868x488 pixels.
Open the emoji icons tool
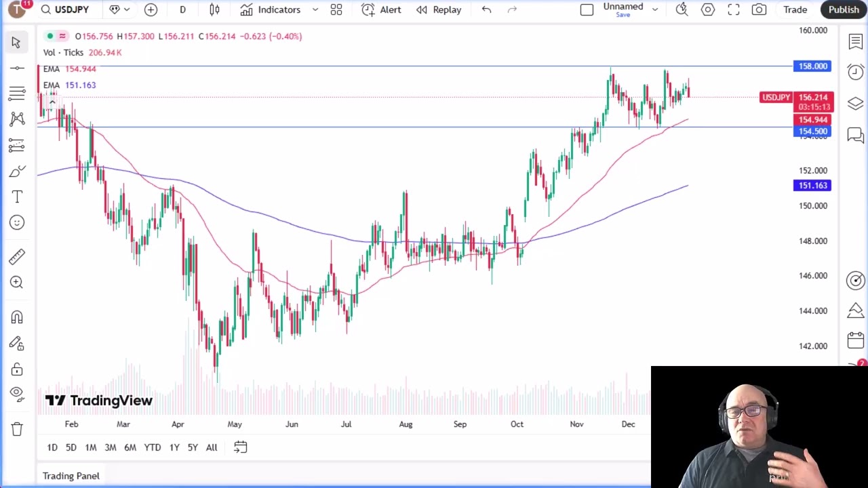click(16, 222)
